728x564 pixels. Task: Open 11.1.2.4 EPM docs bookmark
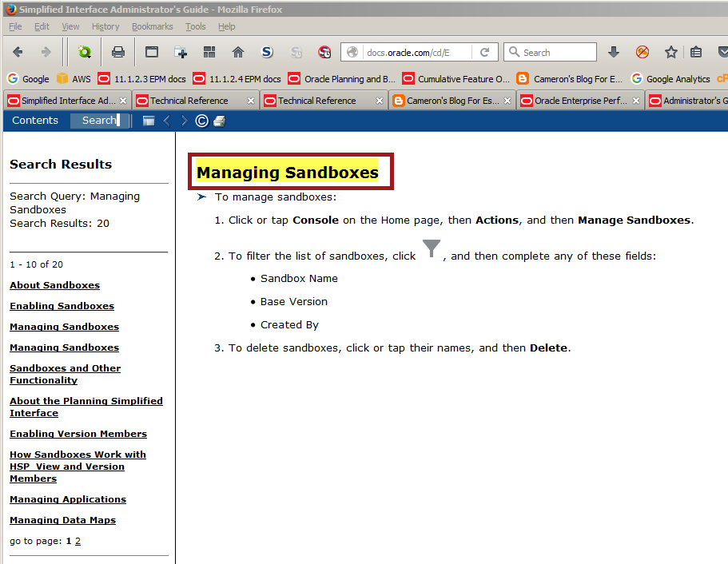(x=237, y=79)
